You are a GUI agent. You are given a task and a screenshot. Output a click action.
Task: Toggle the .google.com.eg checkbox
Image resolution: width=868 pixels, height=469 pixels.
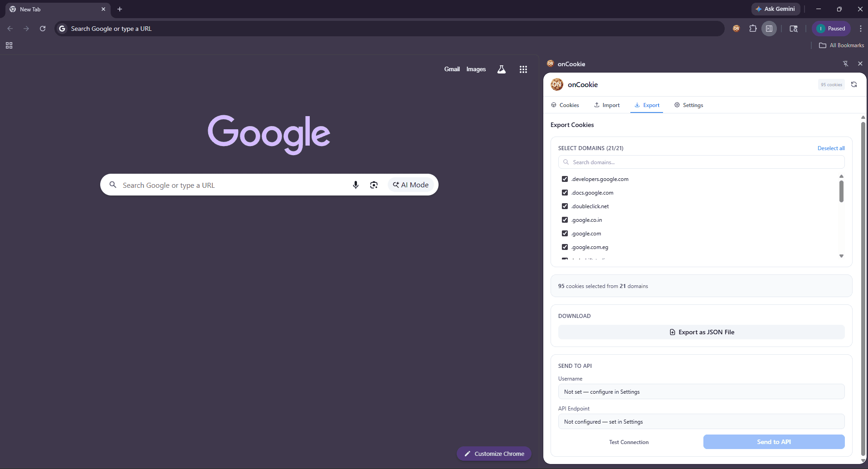point(565,247)
